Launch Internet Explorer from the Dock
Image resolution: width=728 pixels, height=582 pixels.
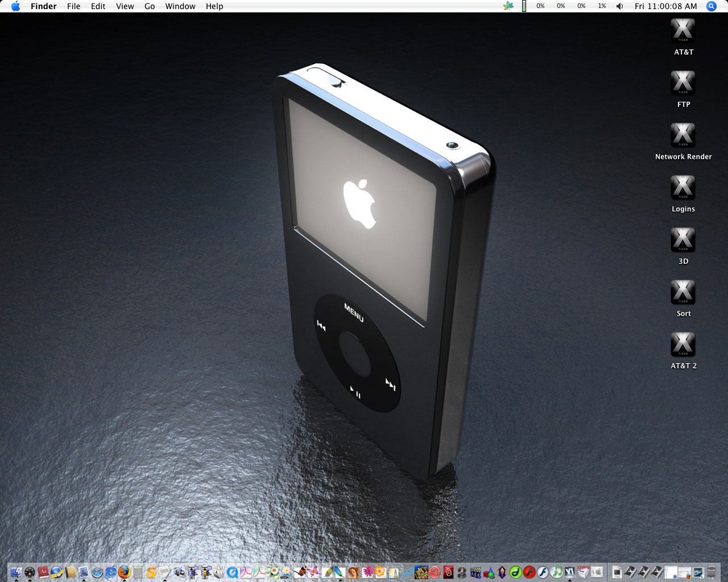click(111, 572)
